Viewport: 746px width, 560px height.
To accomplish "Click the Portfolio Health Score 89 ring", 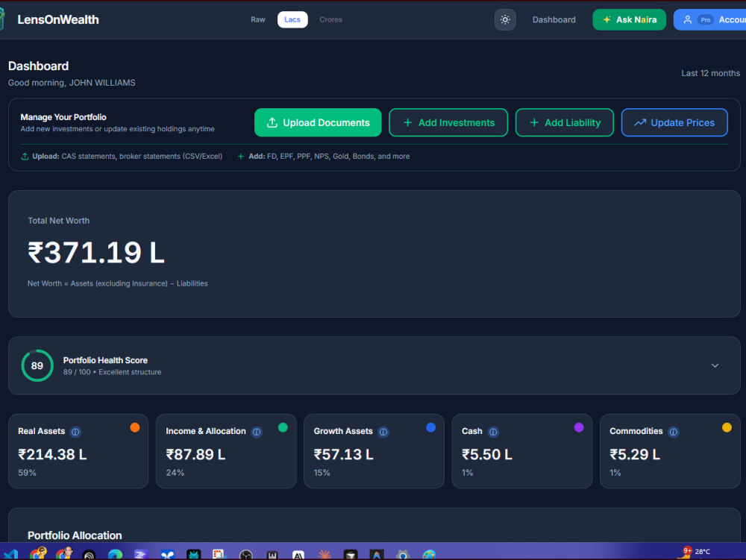I will 37,365.
